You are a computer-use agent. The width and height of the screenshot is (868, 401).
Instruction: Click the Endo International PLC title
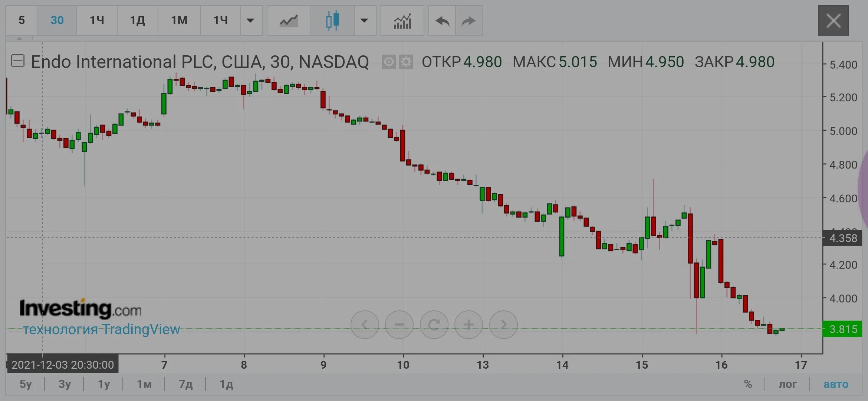tap(200, 62)
